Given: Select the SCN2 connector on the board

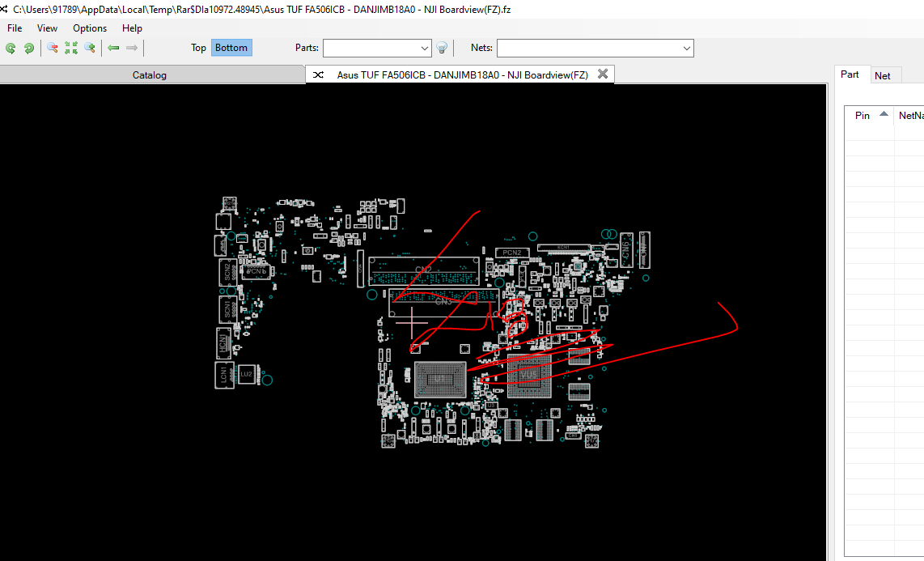Looking at the screenshot, I should [x=227, y=272].
